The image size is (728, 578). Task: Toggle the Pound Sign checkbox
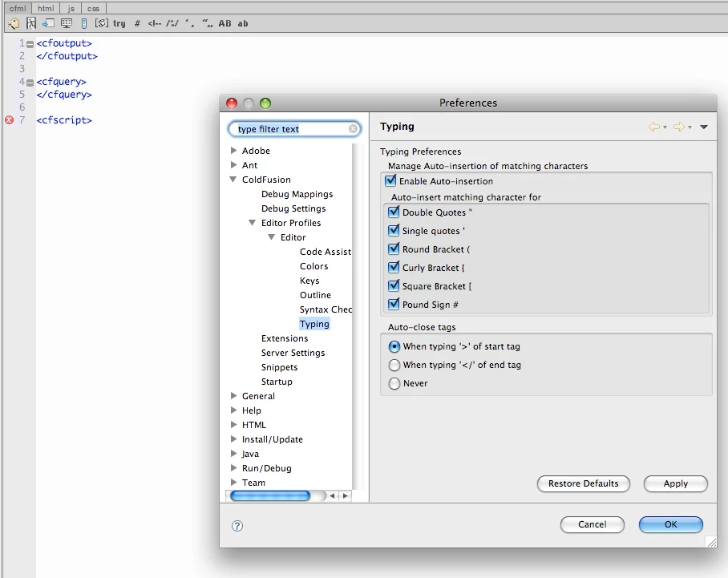394,304
